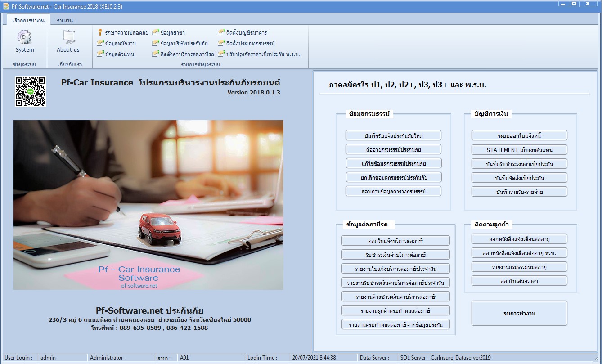This screenshot has width=602, height=364.
Task: Click the Administrator status bar entry
Action: (120, 358)
